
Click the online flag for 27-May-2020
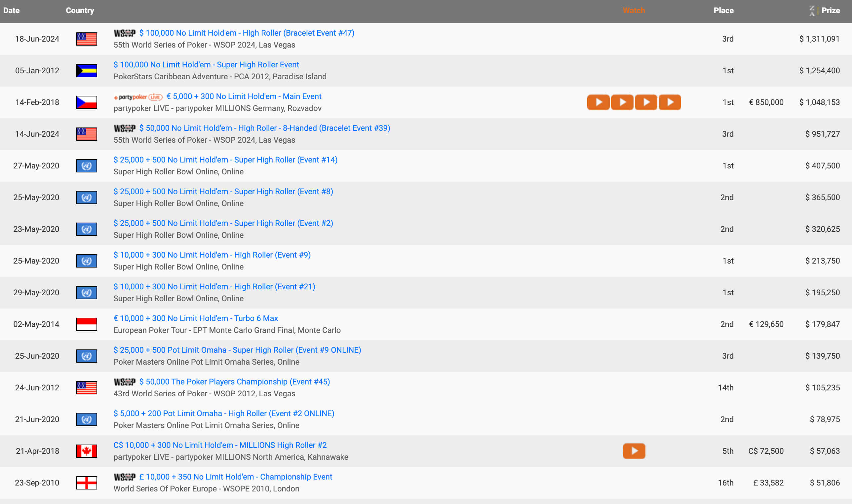(x=86, y=166)
